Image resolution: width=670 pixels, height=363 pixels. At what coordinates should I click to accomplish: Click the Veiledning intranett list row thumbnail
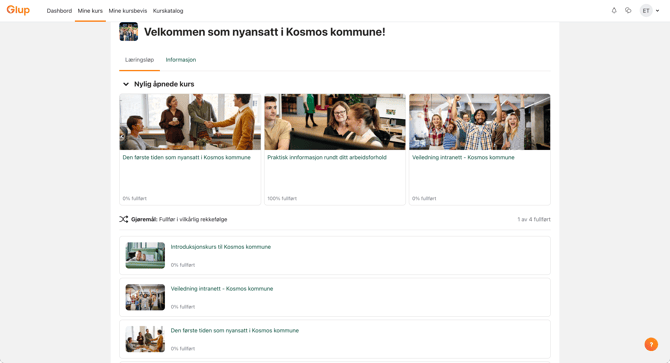click(x=145, y=297)
